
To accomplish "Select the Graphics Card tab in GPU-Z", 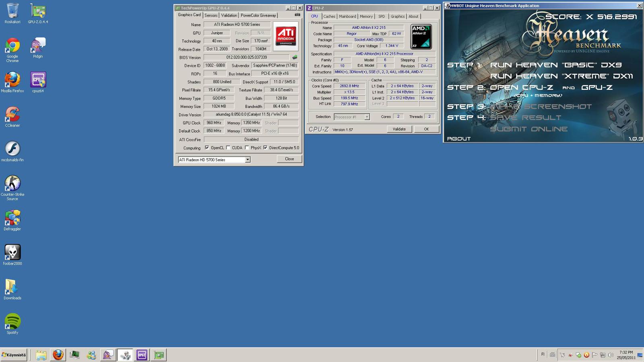I will (189, 15).
